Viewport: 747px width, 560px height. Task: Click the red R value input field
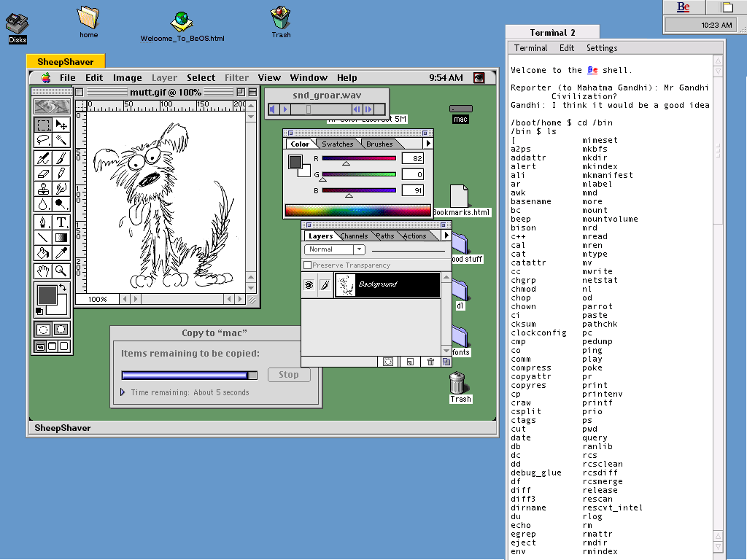click(413, 158)
